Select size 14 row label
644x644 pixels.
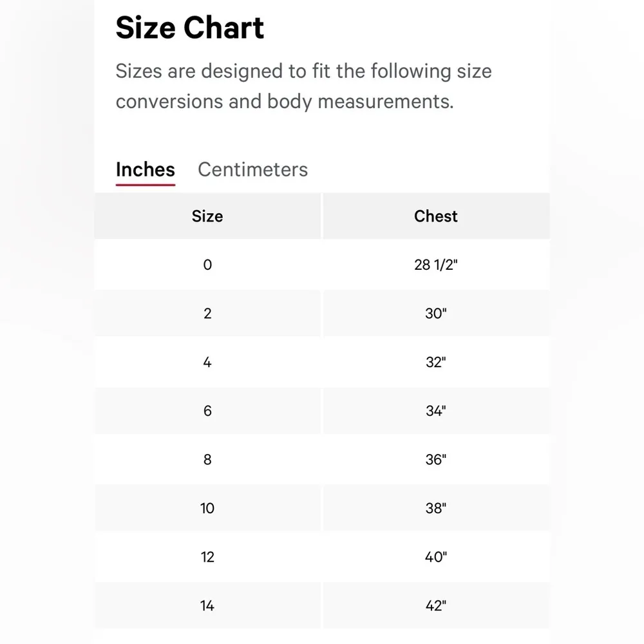coord(207,605)
